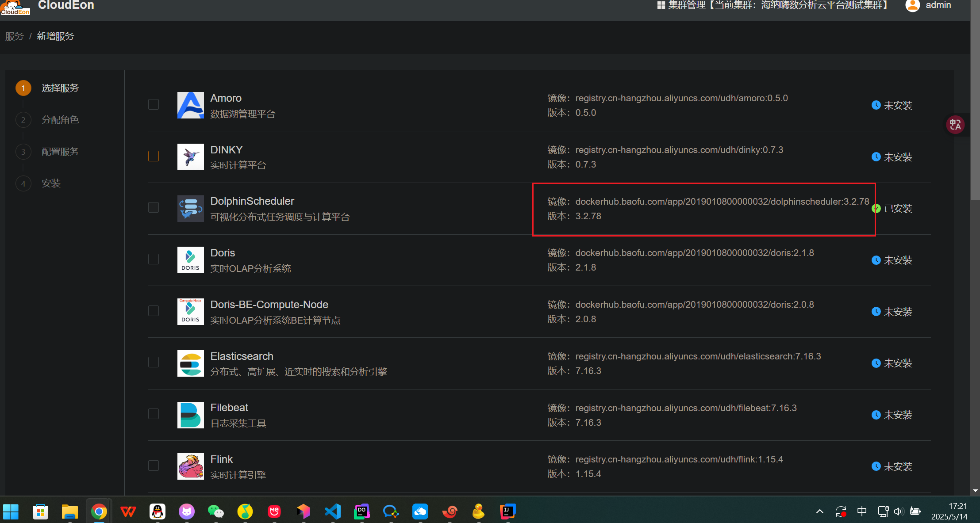The height and width of the screenshot is (523, 980).
Task: Click the clock status icon in the DINKY row
Action: 876,157
